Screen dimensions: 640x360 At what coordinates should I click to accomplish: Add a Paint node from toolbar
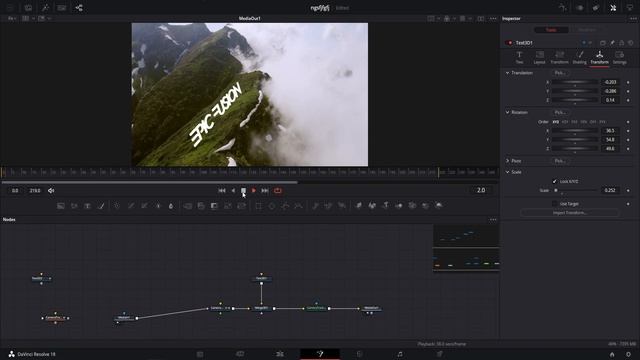101,206
